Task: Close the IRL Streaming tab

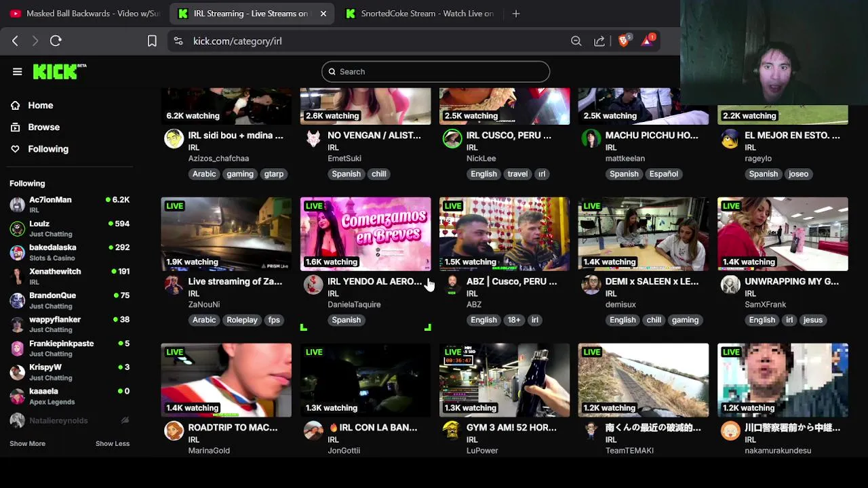Action: pos(323,14)
